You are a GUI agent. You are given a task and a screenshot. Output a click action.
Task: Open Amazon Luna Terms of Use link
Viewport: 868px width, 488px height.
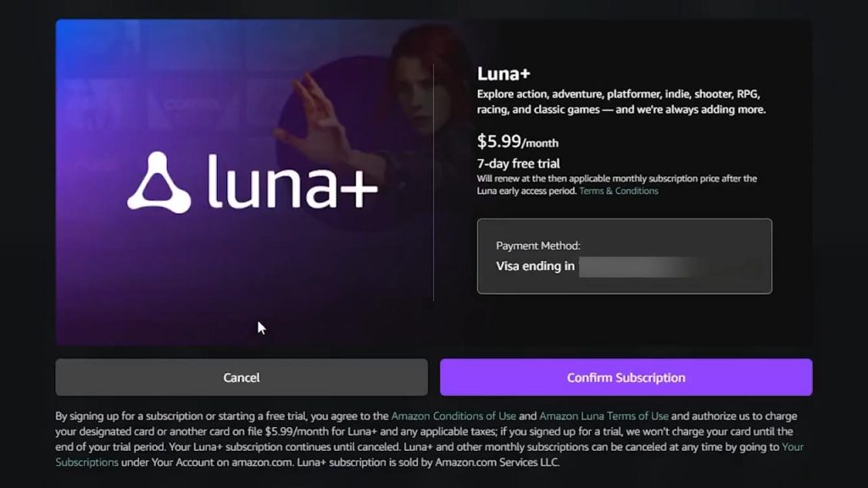pyautogui.click(x=604, y=416)
